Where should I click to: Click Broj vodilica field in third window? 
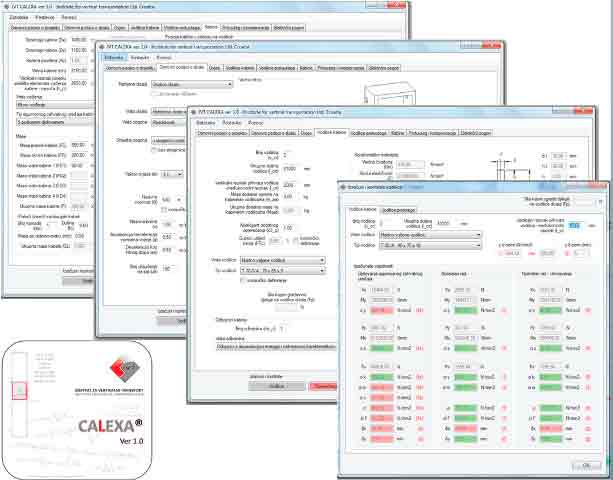pyautogui.click(x=289, y=155)
